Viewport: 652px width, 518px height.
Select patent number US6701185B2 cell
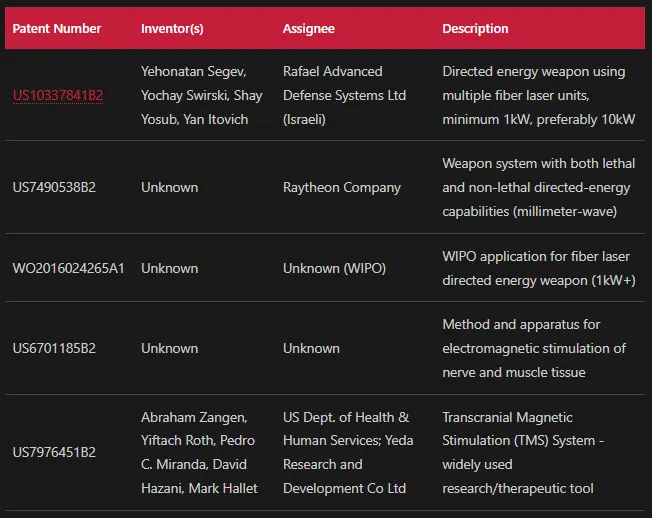(54, 348)
